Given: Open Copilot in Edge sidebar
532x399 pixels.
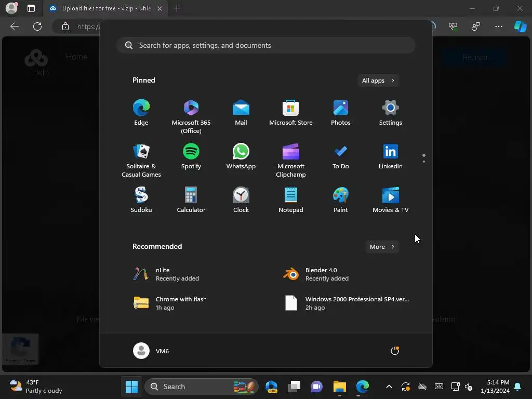Looking at the screenshot, I should point(521,26).
